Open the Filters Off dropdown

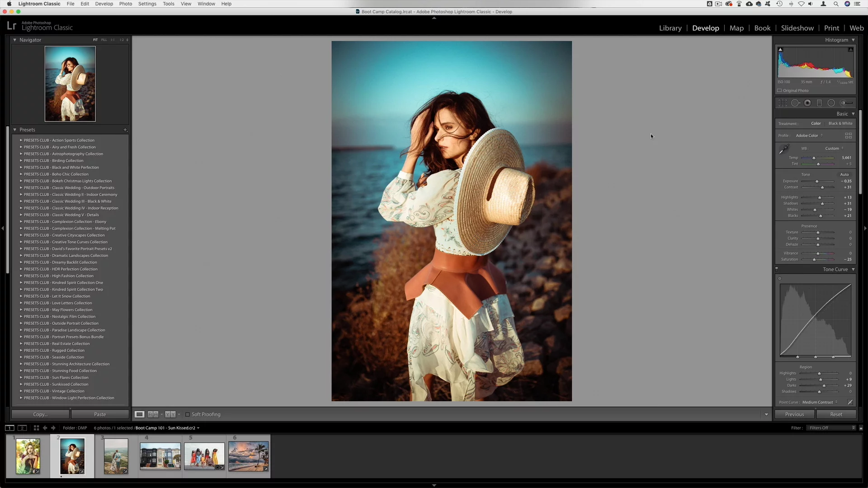832,428
